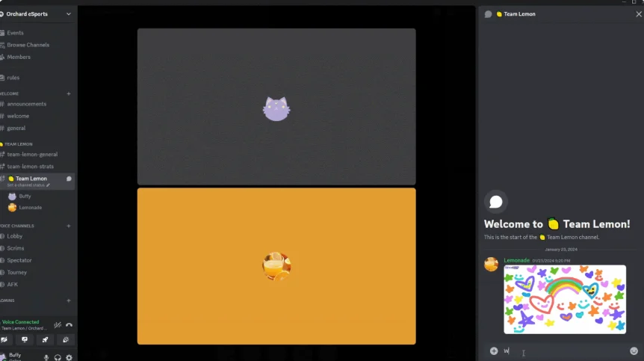Select the Team Lemon voice channel
Screen dimensions: 644x361
click(31, 179)
